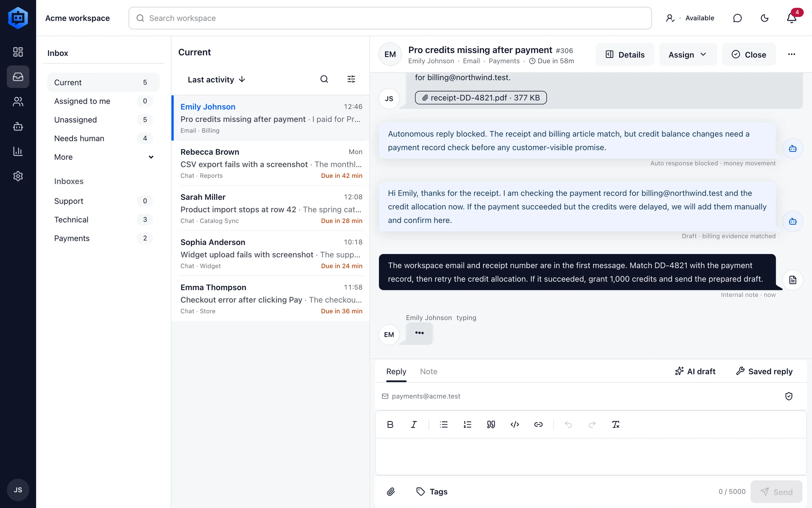812x508 pixels.
Task: Search conversations with the magnifier icon
Action: pyautogui.click(x=324, y=79)
